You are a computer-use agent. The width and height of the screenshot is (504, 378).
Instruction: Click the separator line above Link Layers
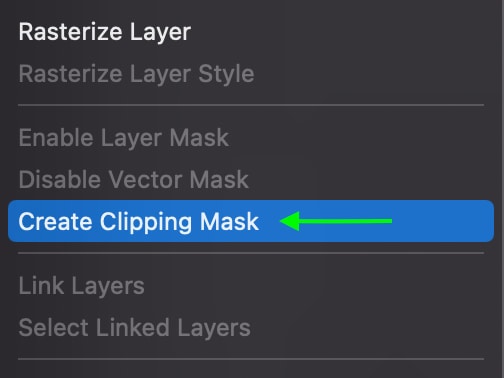coord(251,253)
